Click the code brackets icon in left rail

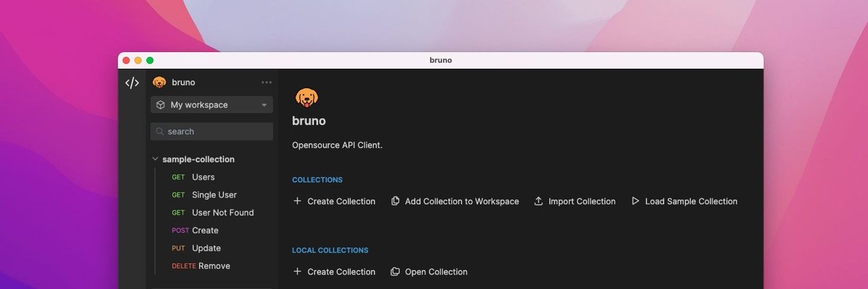(x=132, y=83)
